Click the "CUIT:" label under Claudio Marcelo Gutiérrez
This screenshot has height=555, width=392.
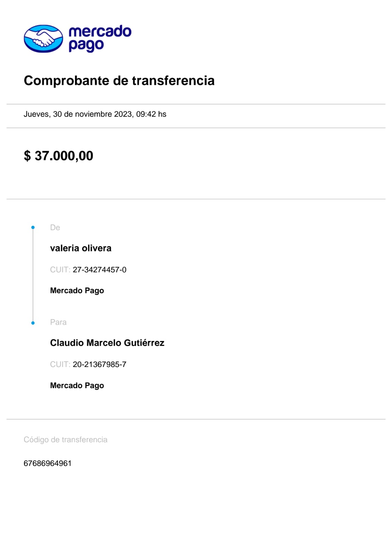pos(60,365)
